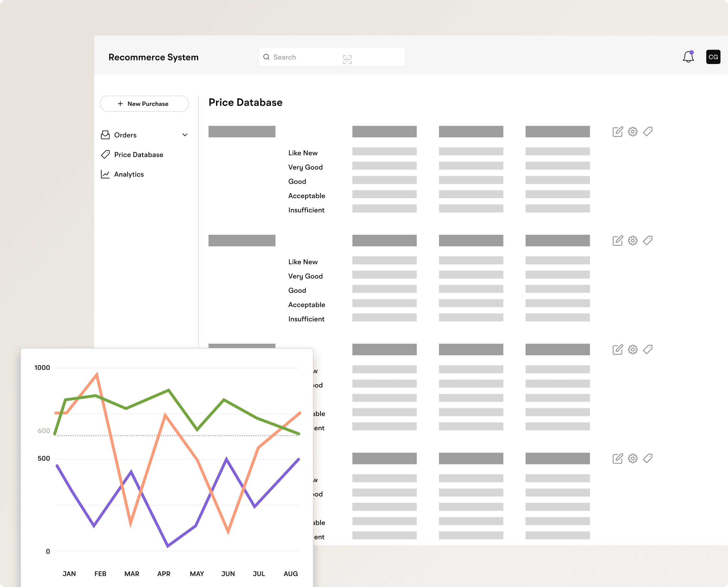Screen dimensions: 728x587
Task: Click edit icon in third price block
Action: coord(617,349)
